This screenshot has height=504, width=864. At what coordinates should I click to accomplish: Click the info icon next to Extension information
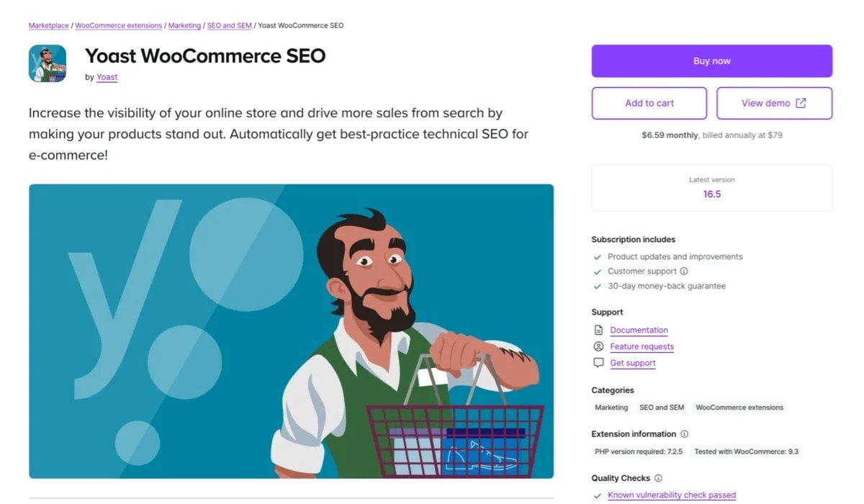[685, 434]
